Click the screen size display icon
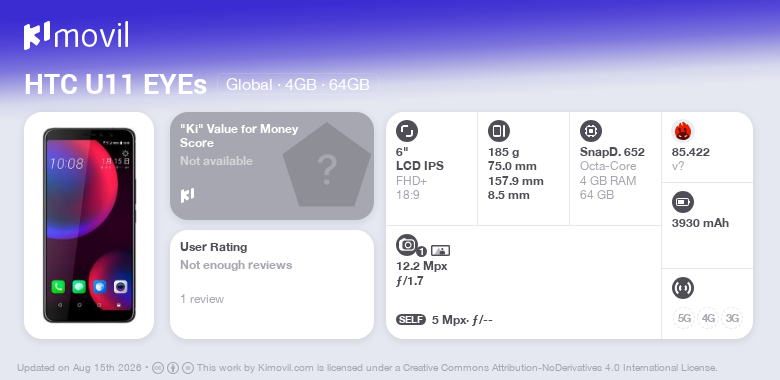 pos(407,131)
